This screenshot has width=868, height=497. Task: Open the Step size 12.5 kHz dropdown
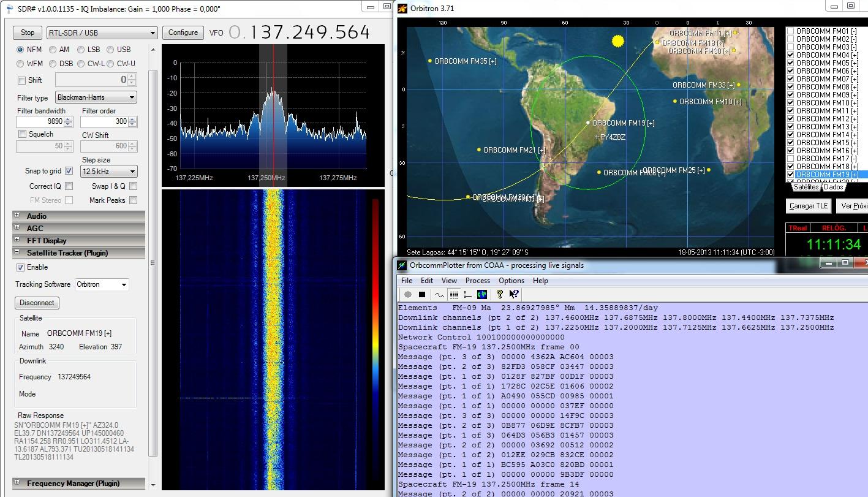click(x=108, y=172)
